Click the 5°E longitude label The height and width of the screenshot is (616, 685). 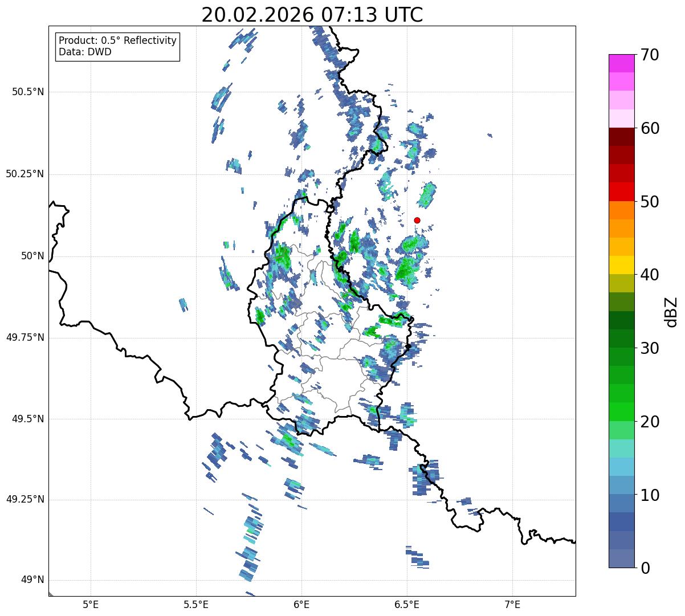91,604
